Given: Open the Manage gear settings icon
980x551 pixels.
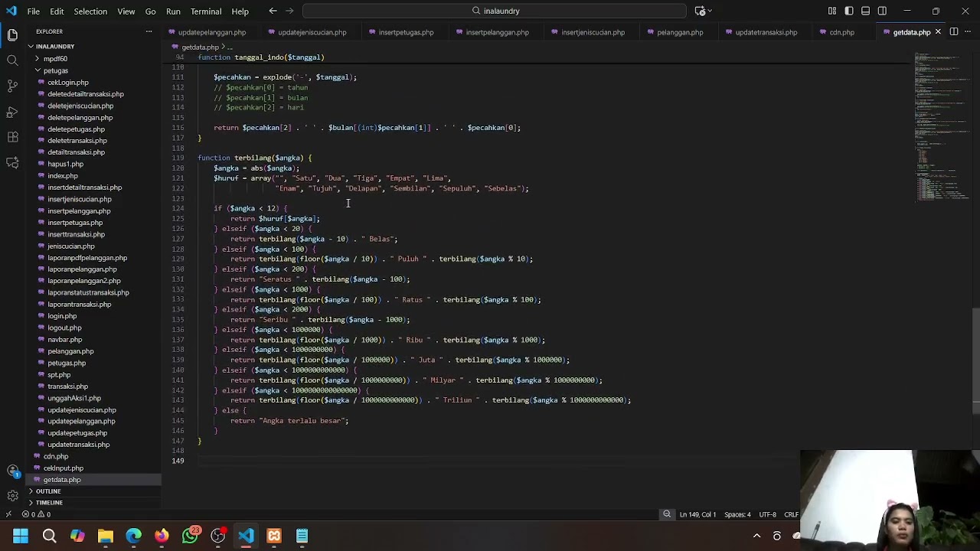Looking at the screenshot, I should pos(12,496).
